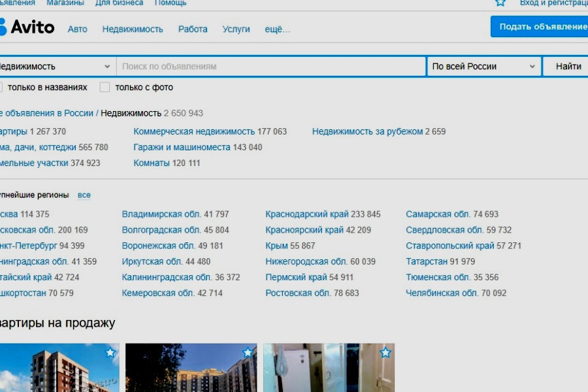Enable the 'только в названиях' checkbox
The width and height of the screenshot is (588, 392).
tap(1, 87)
